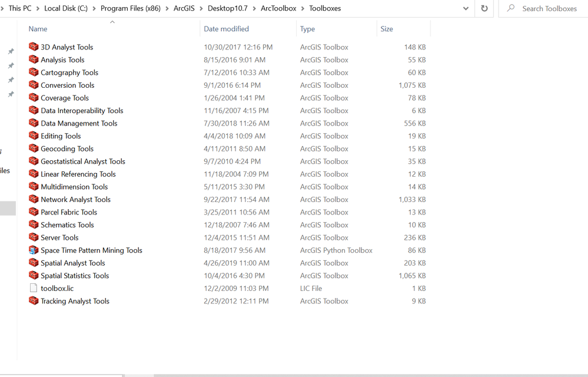Select the Cartography Tools file name

pyautogui.click(x=69, y=72)
